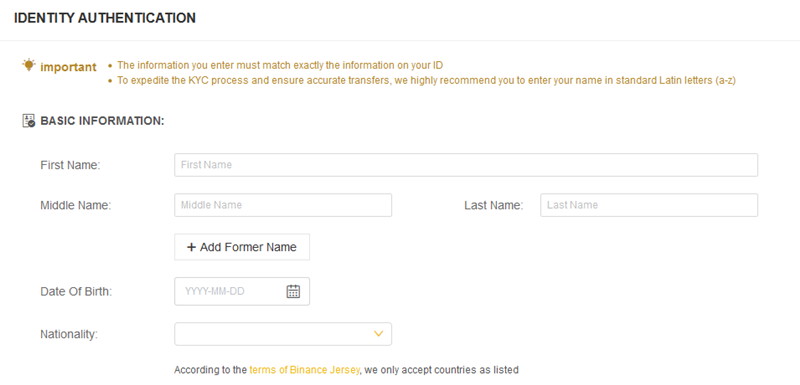Click the lightbulb icon beside important
The image size is (800, 385).
coord(29,65)
